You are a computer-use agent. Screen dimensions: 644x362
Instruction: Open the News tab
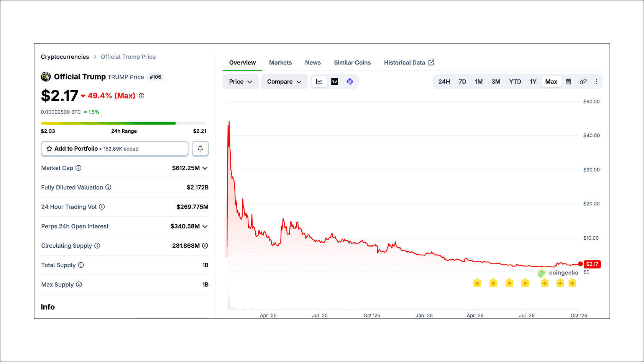tap(313, 63)
